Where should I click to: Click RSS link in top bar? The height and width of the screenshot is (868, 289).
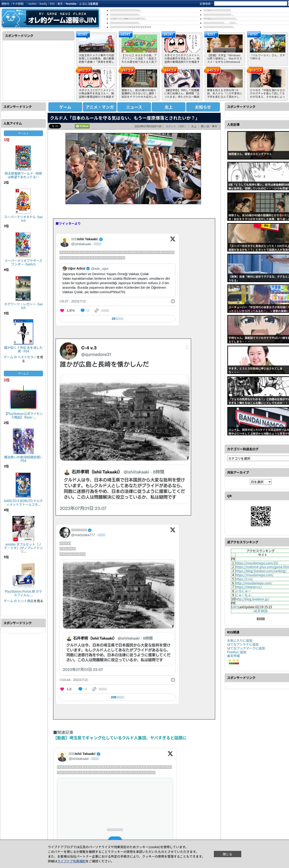pos(52,4)
